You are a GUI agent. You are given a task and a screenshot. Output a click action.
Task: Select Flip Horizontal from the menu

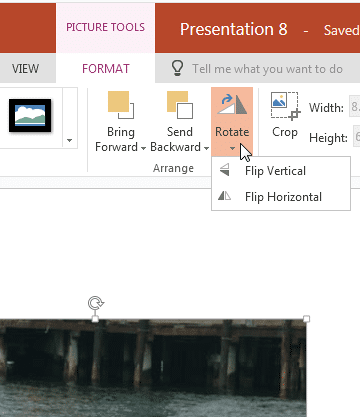point(281,197)
